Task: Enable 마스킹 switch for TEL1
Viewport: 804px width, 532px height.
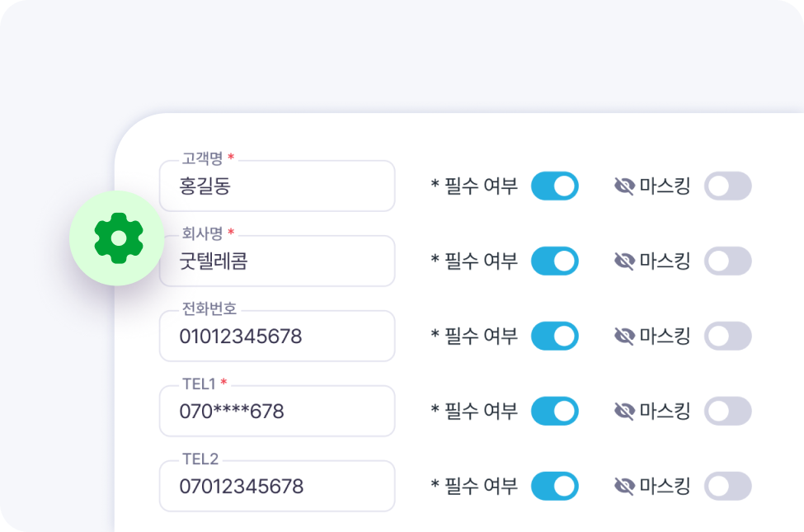Action: (x=727, y=411)
